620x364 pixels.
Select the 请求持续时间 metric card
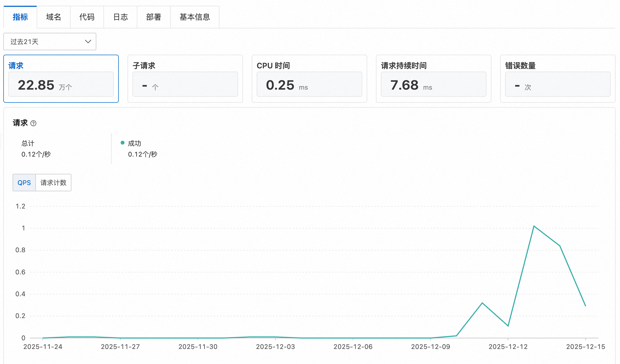[433, 79]
